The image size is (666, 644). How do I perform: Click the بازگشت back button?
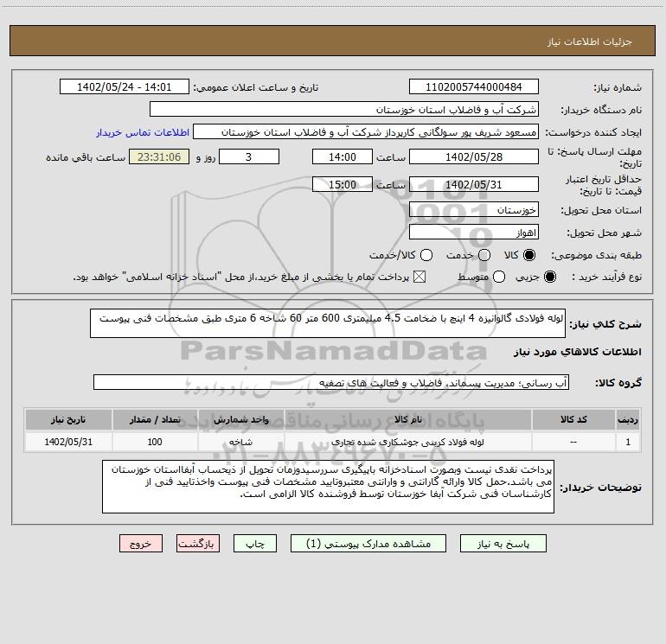pos(198,544)
